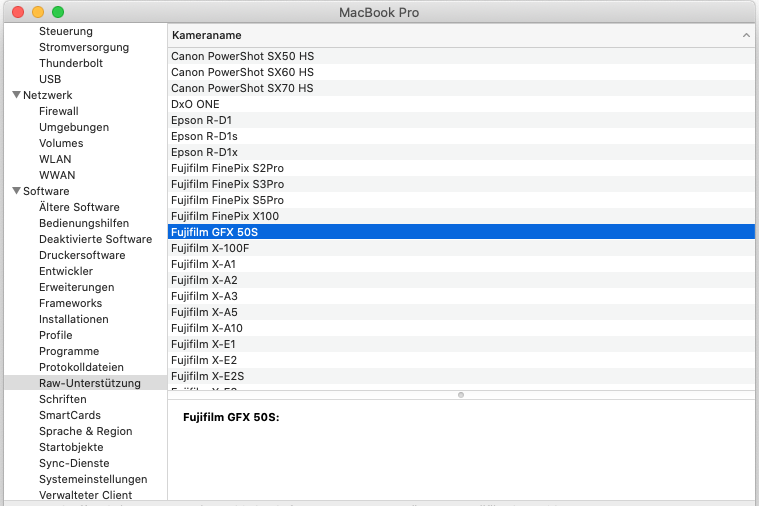This screenshot has height=506, width=759.
Task: Select Installationen in the sidebar
Action: point(74,319)
